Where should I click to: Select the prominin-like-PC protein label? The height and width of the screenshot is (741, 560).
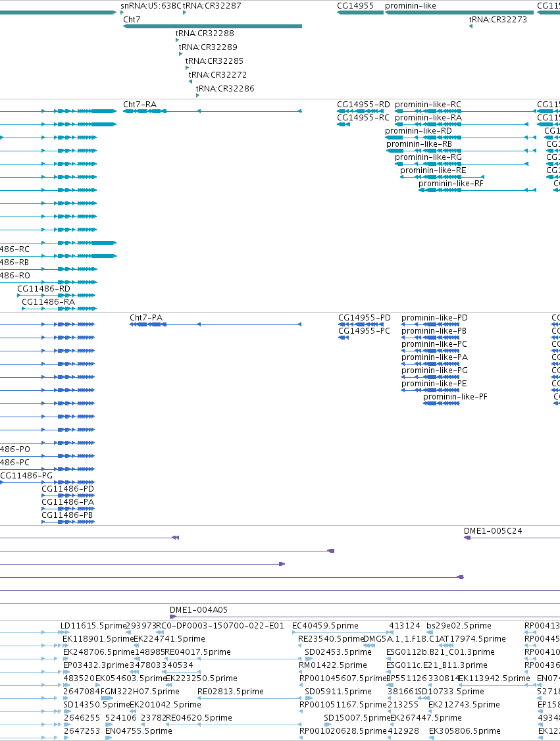434,344
